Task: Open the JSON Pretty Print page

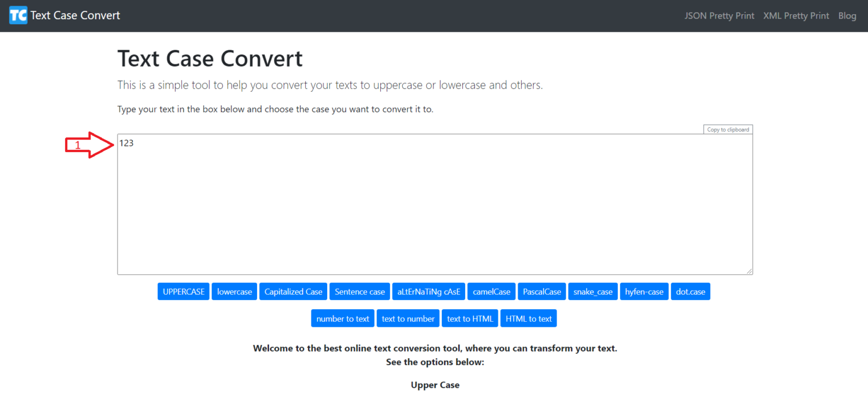Action: pos(719,15)
